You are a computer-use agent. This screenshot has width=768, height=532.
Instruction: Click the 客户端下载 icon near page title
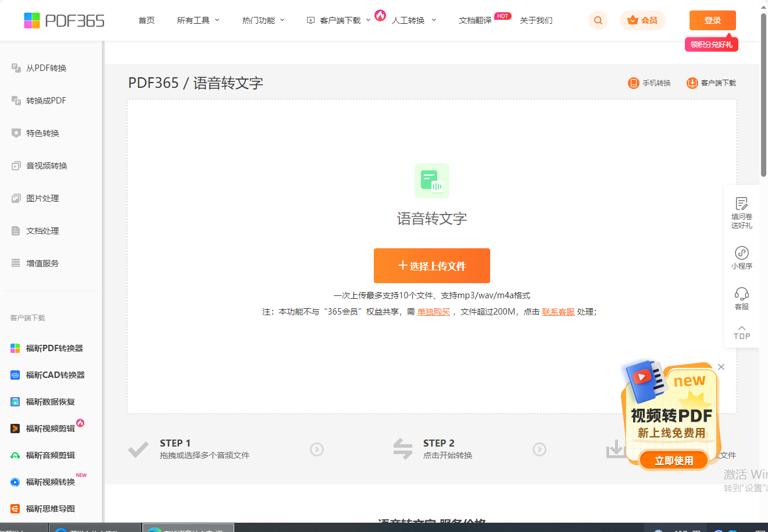(x=692, y=83)
